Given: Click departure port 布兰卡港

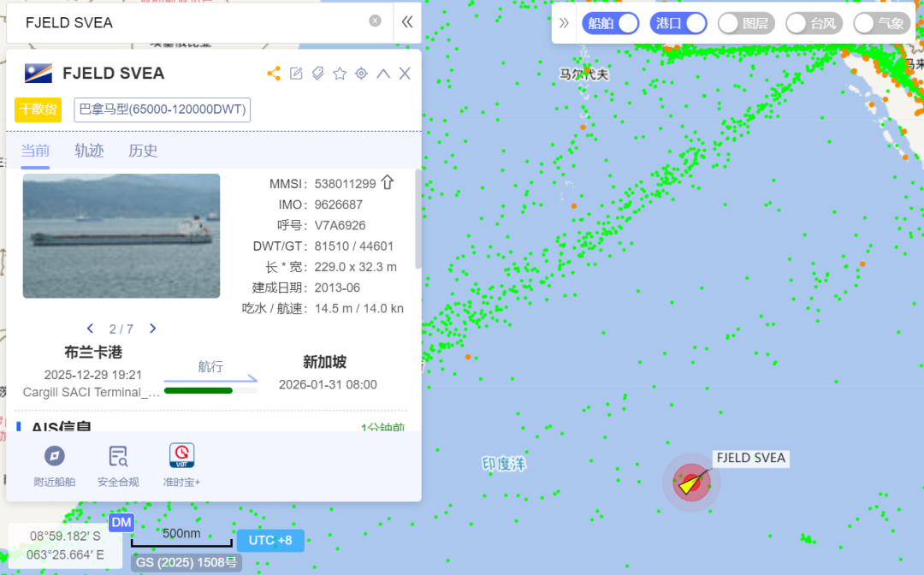Looking at the screenshot, I should [x=93, y=353].
